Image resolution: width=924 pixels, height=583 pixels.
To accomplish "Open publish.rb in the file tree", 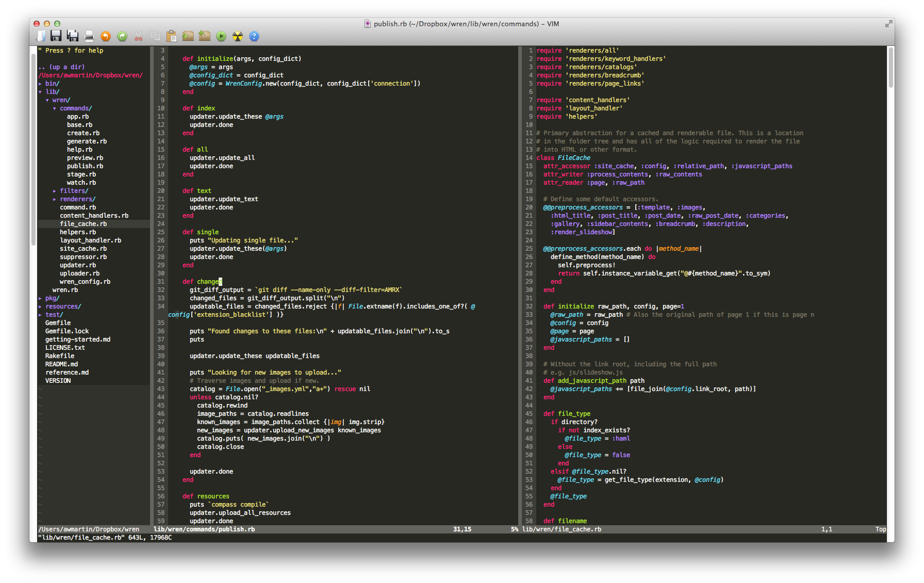I will click(85, 166).
